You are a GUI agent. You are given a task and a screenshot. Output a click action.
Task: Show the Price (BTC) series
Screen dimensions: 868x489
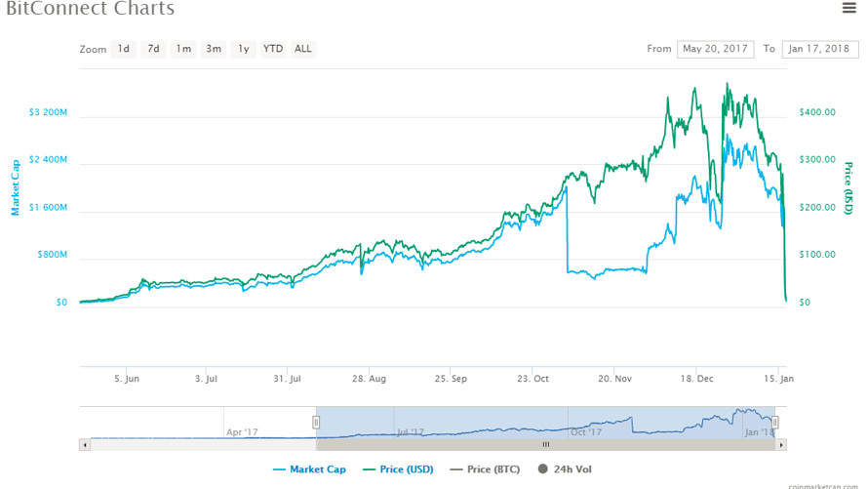click(x=483, y=469)
